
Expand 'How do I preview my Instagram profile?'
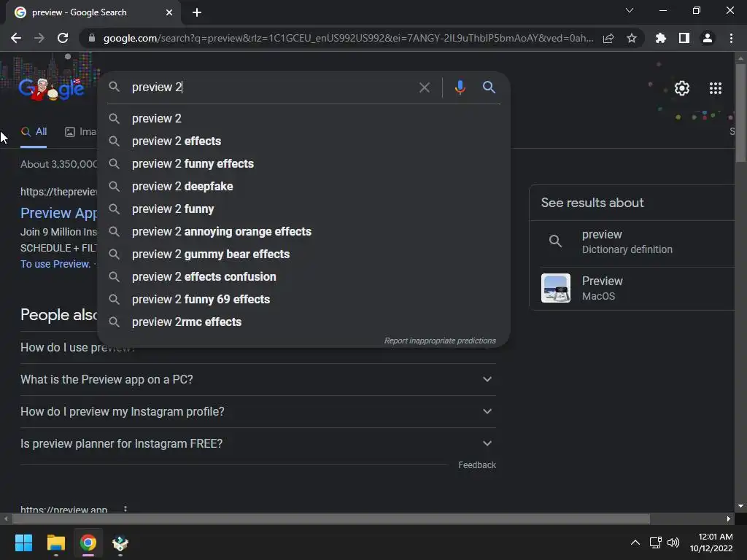[258, 411]
